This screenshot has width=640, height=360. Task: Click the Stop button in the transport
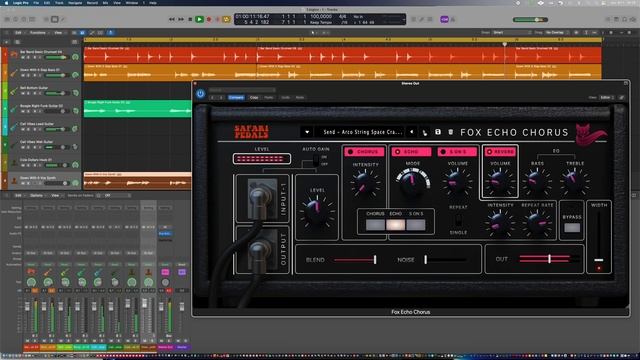tap(190, 19)
